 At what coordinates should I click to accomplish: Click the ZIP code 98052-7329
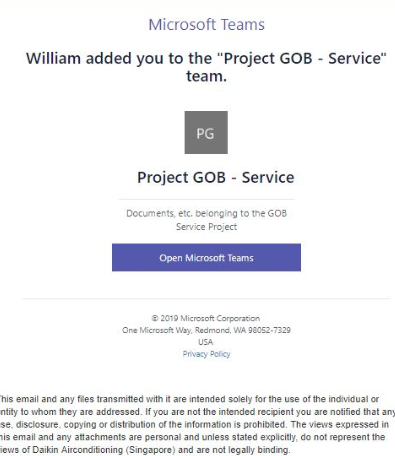pyautogui.click(x=269, y=330)
